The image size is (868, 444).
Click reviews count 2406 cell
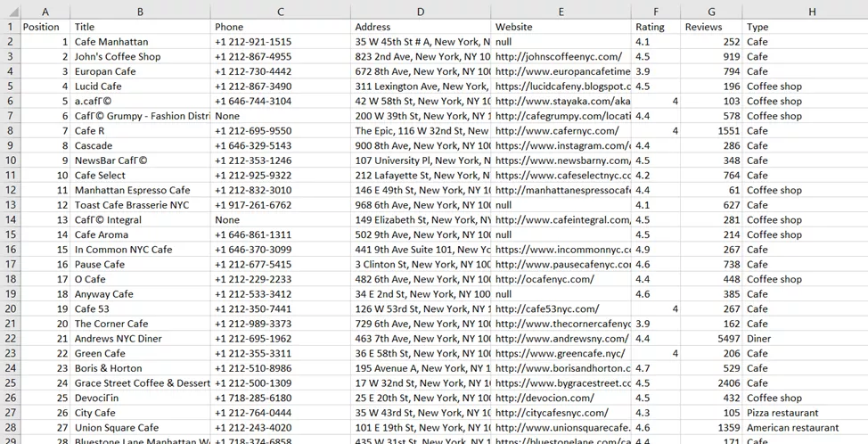click(711, 383)
